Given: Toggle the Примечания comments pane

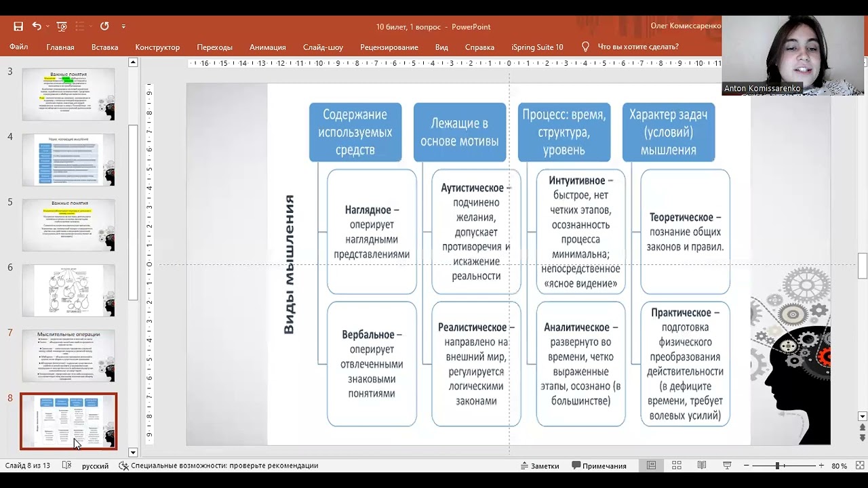Looking at the screenshot, I should [x=599, y=466].
